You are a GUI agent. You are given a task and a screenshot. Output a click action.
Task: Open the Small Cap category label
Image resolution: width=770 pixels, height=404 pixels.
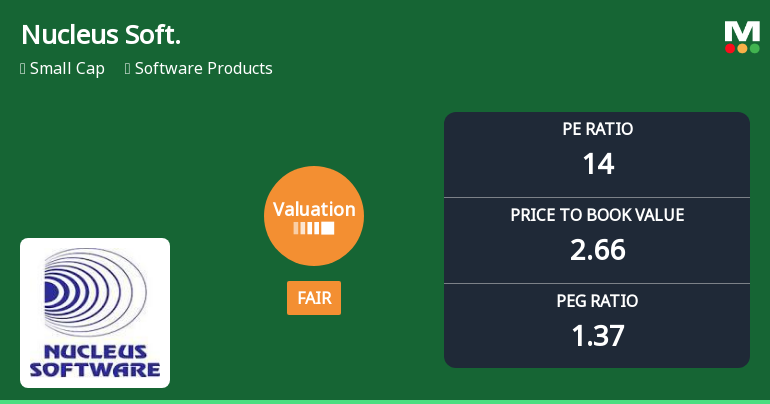pyautogui.click(x=67, y=69)
